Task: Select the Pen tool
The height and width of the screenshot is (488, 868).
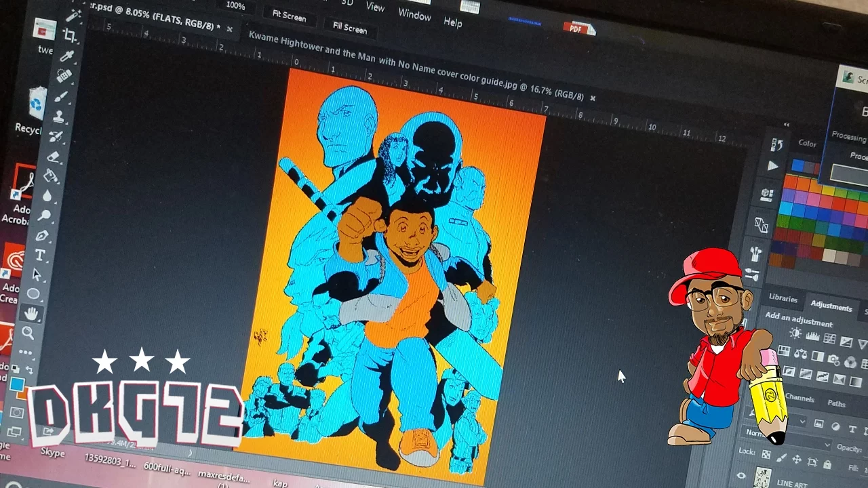Action: (42, 235)
